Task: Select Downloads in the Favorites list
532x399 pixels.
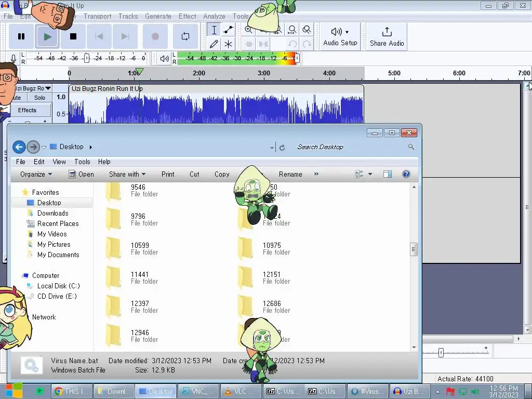Action: coord(52,213)
